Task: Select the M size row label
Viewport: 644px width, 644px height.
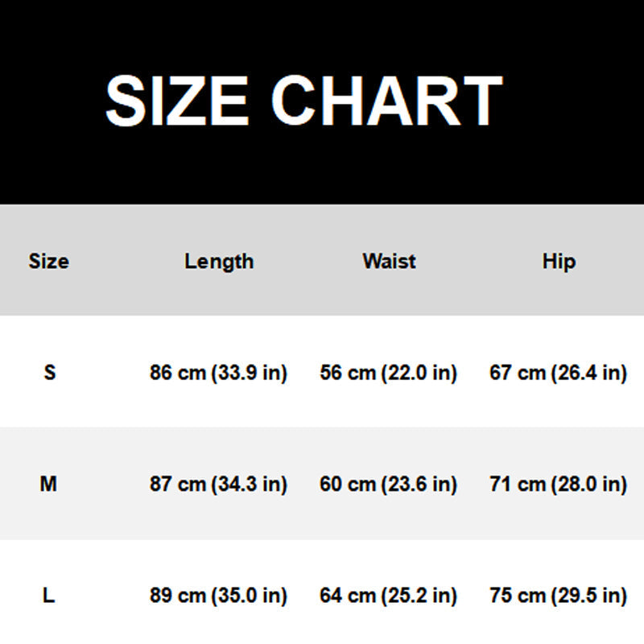Action: pyautogui.click(x=49, y=485)
